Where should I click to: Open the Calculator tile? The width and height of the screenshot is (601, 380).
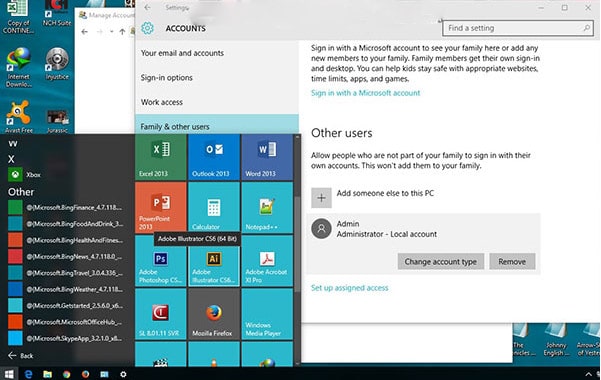coord(214,207)
